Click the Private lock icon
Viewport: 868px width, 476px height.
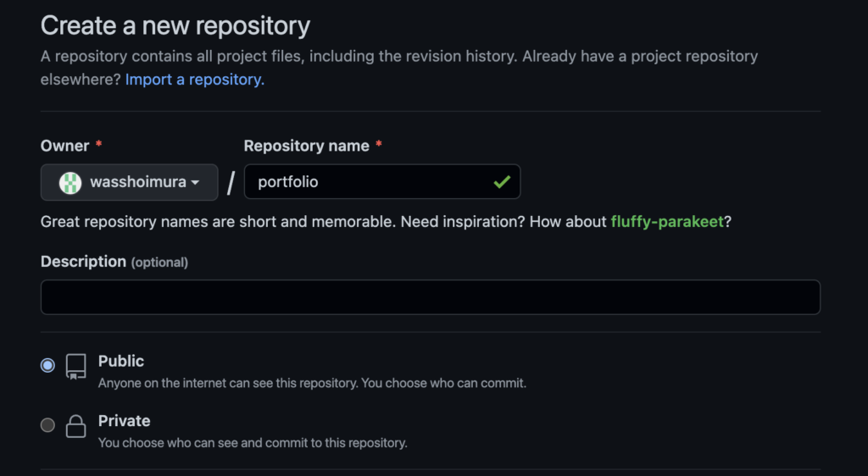pyautogui.click(x=75, y=426)
